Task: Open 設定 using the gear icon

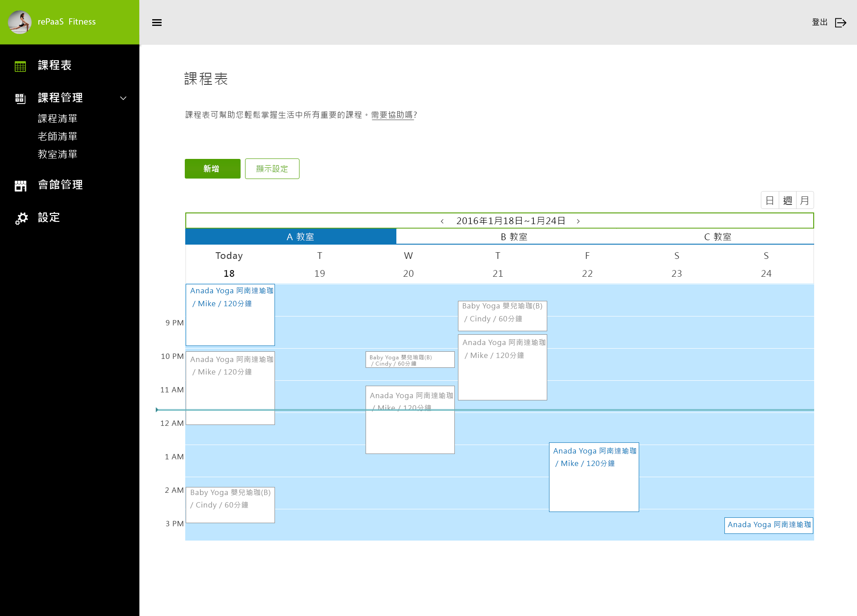Action: click(21, 218)
